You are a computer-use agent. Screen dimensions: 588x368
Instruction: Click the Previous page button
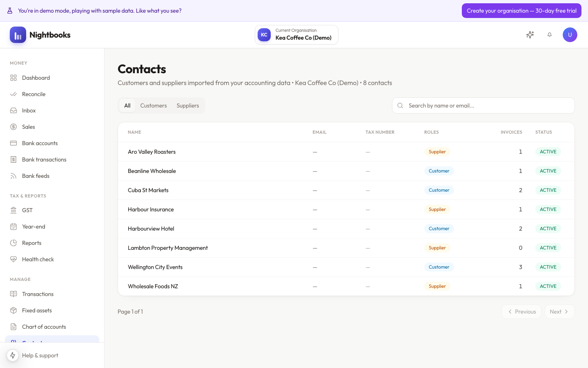521,312
